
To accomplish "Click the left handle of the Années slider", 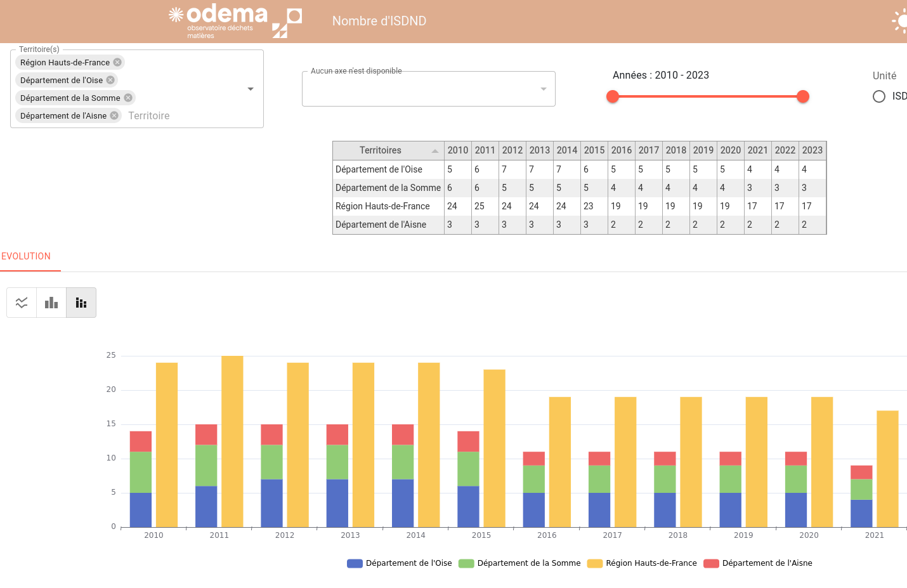I will [x=612, y=96].
